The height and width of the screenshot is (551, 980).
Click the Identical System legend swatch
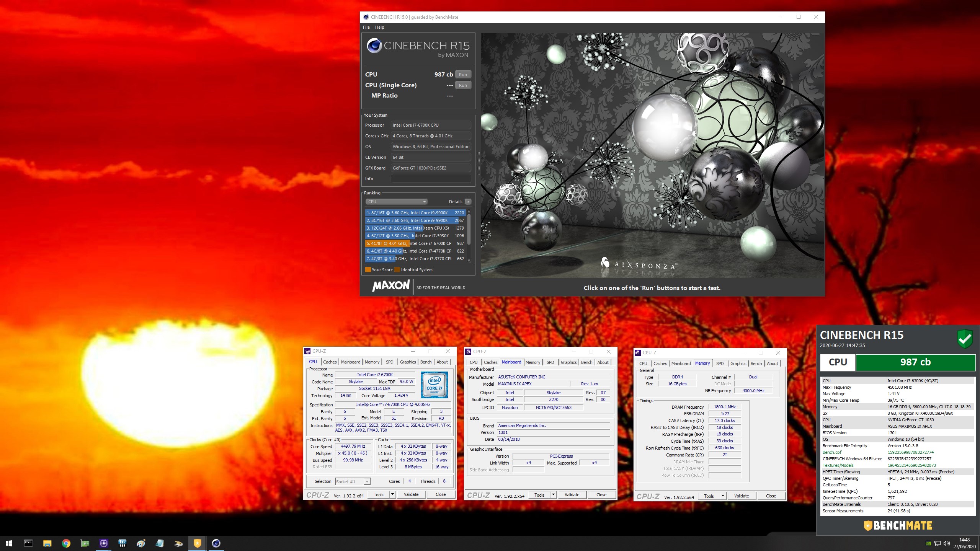(397, 270)
